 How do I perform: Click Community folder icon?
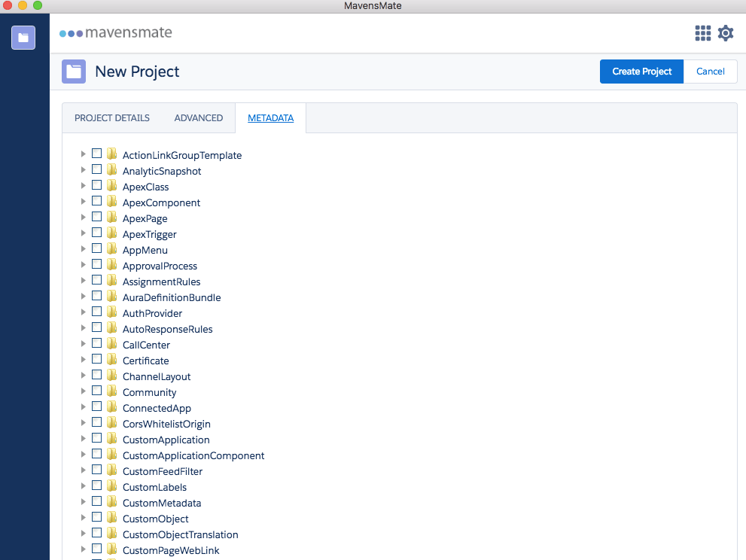pos(112,391)
